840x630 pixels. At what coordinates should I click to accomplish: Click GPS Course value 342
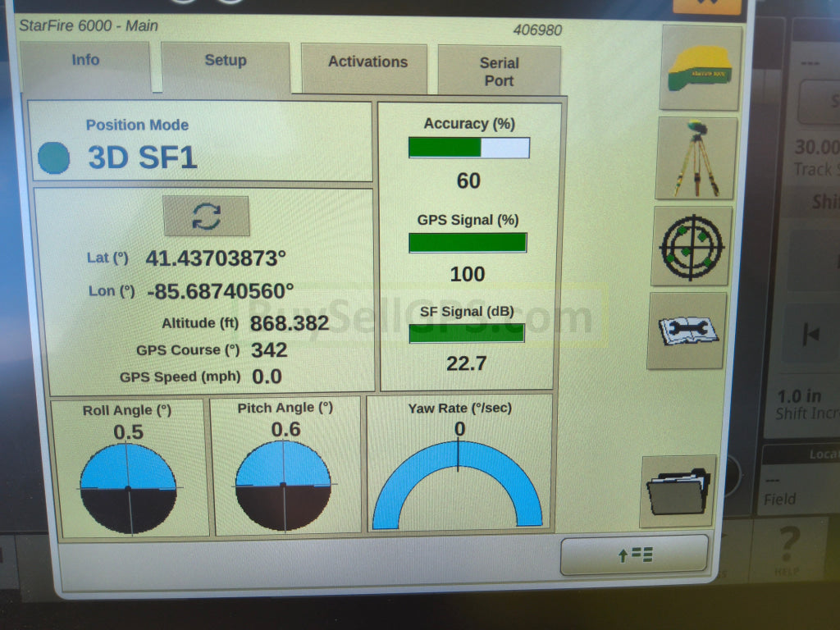(269, 349)
